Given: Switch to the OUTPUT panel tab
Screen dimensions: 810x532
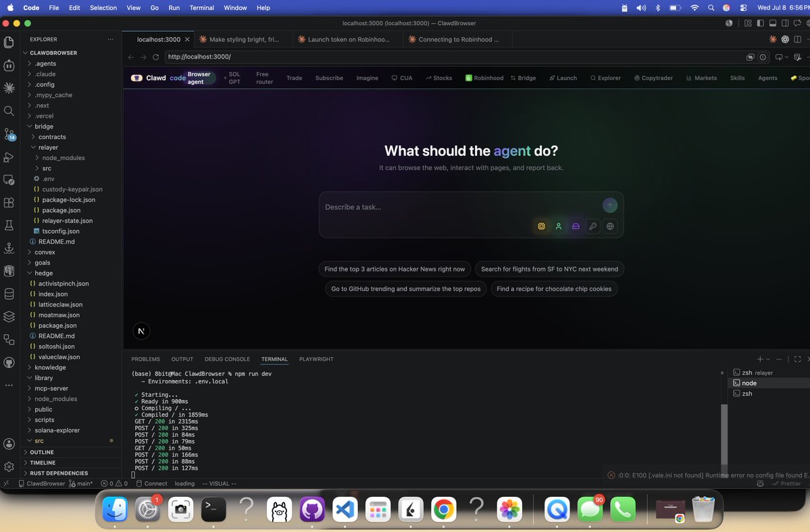Looking at the screenshot, I should (182, 359).
